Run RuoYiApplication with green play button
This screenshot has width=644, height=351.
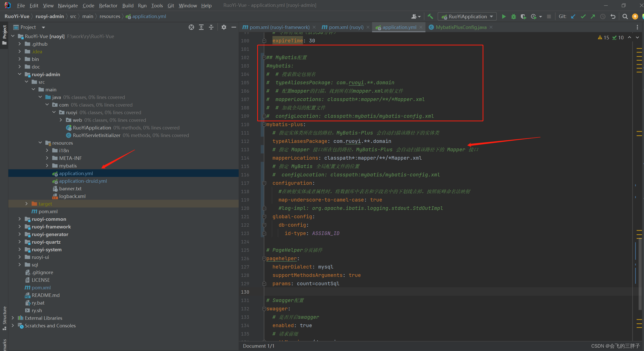click(503, 16)
